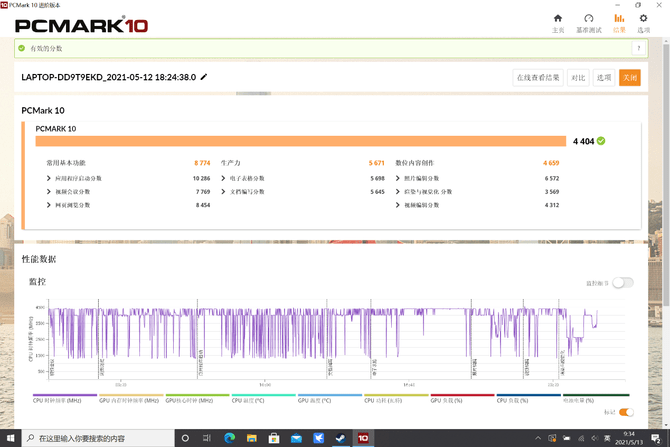Screen dimensions: 670x447
Task: Click the CPU power legend color bar
Action: 396,395
